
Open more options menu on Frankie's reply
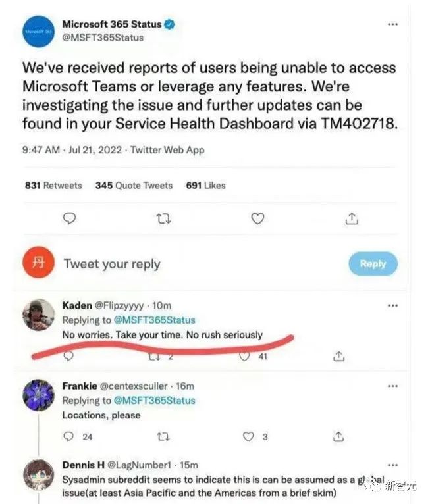tap(392, 386)
